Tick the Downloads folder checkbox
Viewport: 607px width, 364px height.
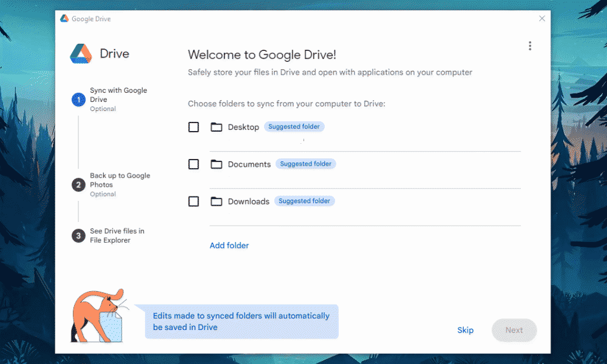pyautogui.click(x=194, y=201)
